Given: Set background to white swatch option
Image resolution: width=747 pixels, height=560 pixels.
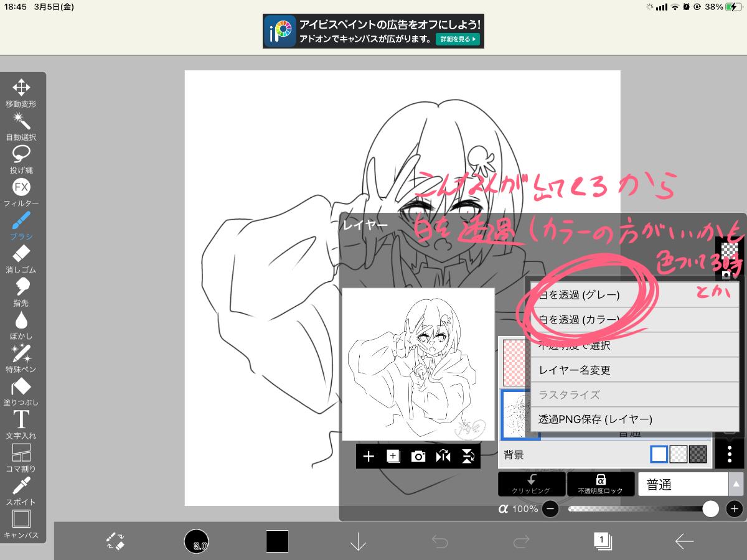Looking at the screenshot, I should tap(659, 455).
